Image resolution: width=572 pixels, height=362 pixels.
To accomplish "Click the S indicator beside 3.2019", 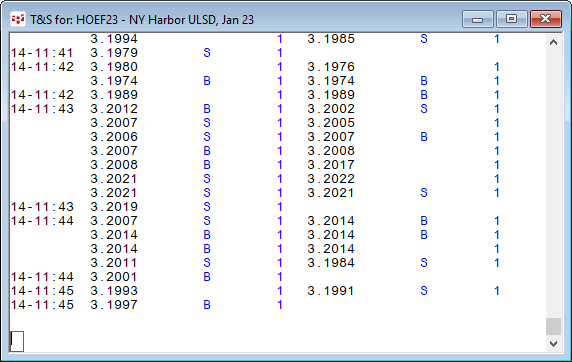I will click(x=207, y=207).
